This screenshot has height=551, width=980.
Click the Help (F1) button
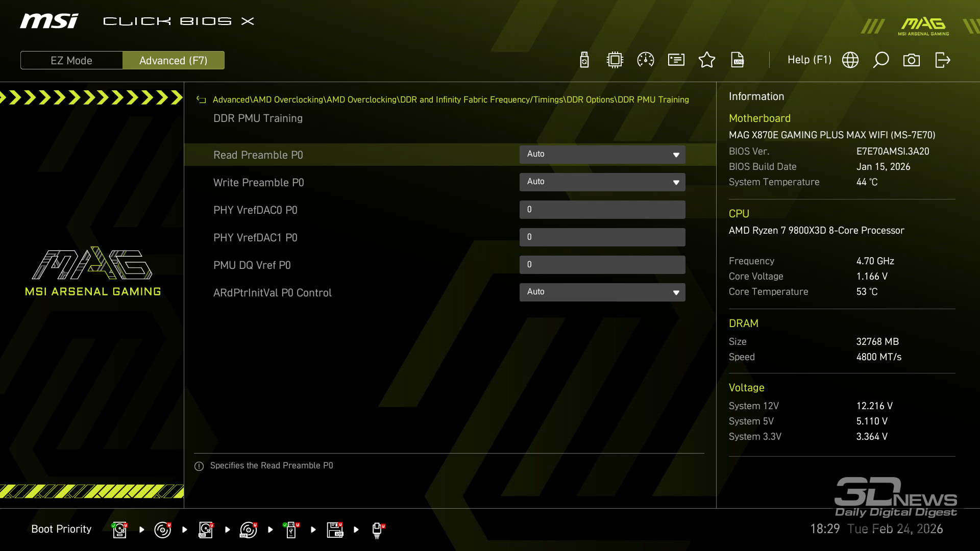click(x=809, y=60)
